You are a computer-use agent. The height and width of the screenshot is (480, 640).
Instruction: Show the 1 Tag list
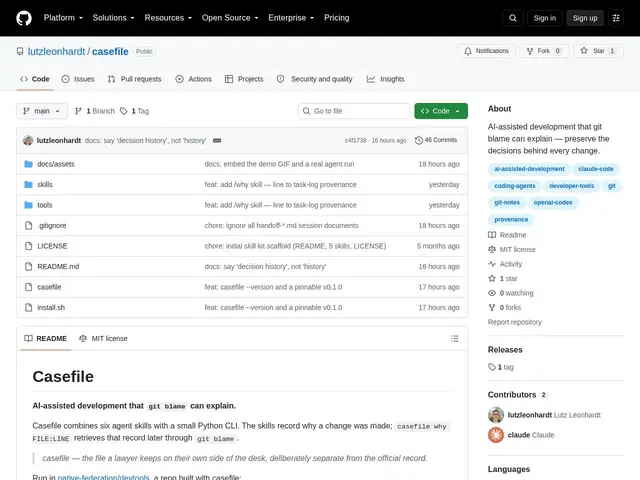(x=134, y=111)
